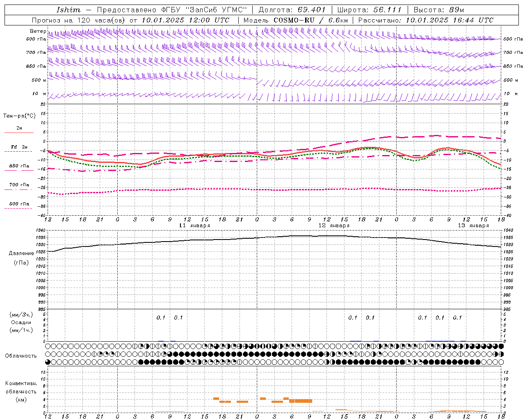Select the Рассчитано: 10.01.2025 16:44 UTC timestamp
525x420 pixels.
(426, 20)
